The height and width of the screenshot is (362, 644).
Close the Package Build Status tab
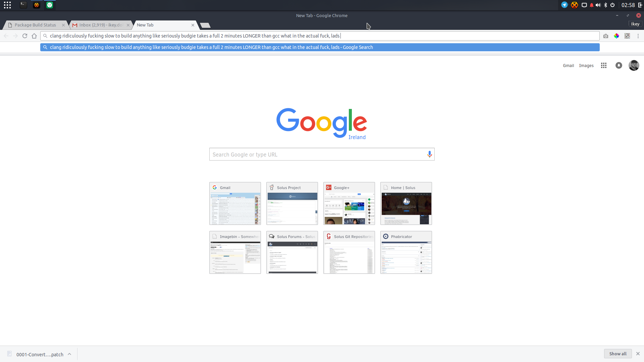point(63,25)
